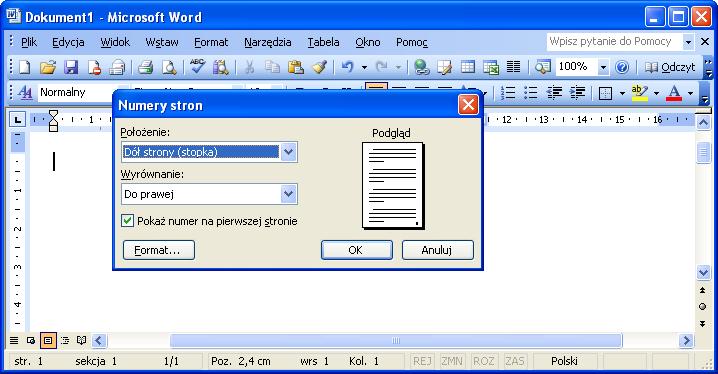Open the Research pane icon
This screenshot has height=374, width=718.
(x=221, y=68)
